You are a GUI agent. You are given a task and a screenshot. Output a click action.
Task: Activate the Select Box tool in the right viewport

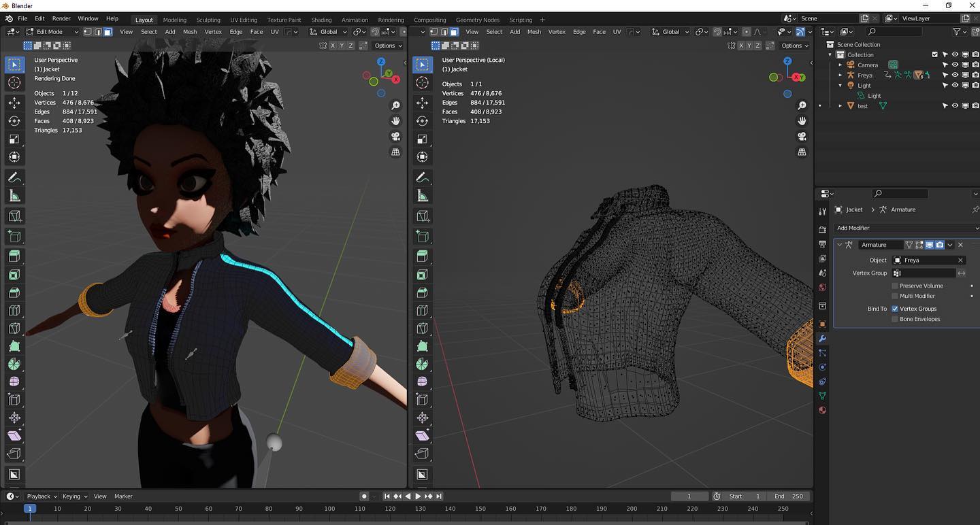pos(422,65)
